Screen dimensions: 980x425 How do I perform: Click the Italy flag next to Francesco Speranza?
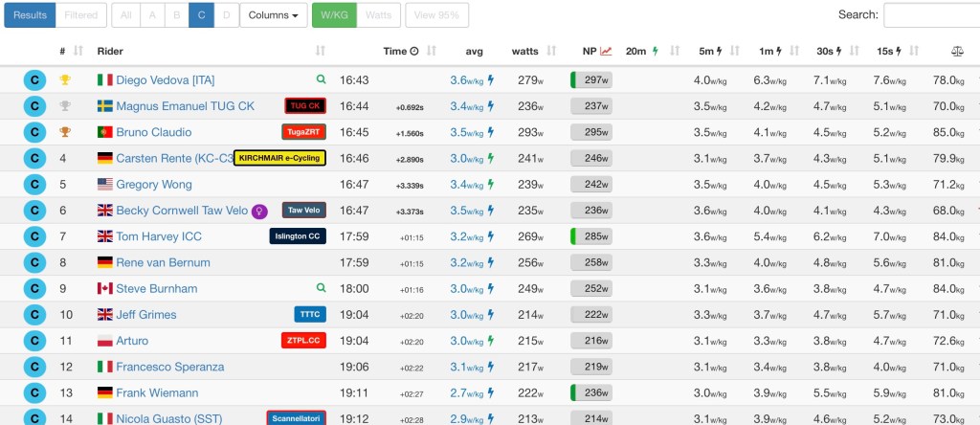click(105, 367)
